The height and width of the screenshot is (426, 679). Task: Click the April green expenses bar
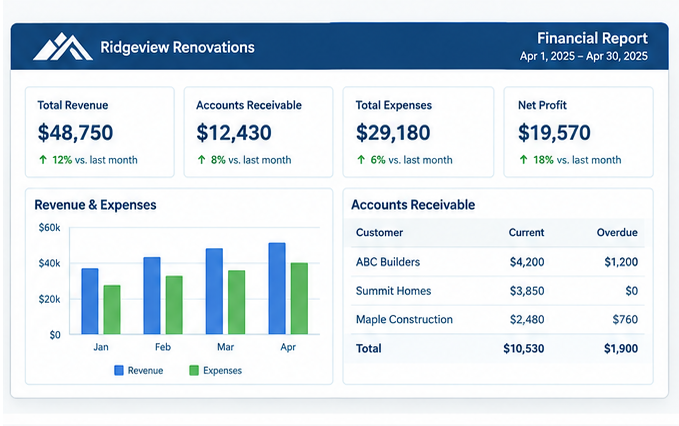[299, 298]
